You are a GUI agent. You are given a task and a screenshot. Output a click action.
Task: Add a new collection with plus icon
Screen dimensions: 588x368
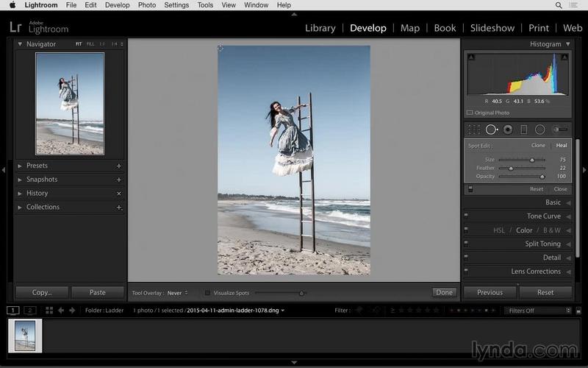[x=119, y=208]
